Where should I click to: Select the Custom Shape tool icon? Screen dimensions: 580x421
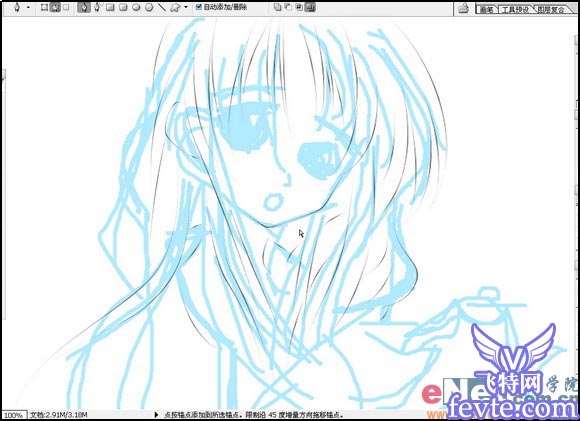click(175, 7)
